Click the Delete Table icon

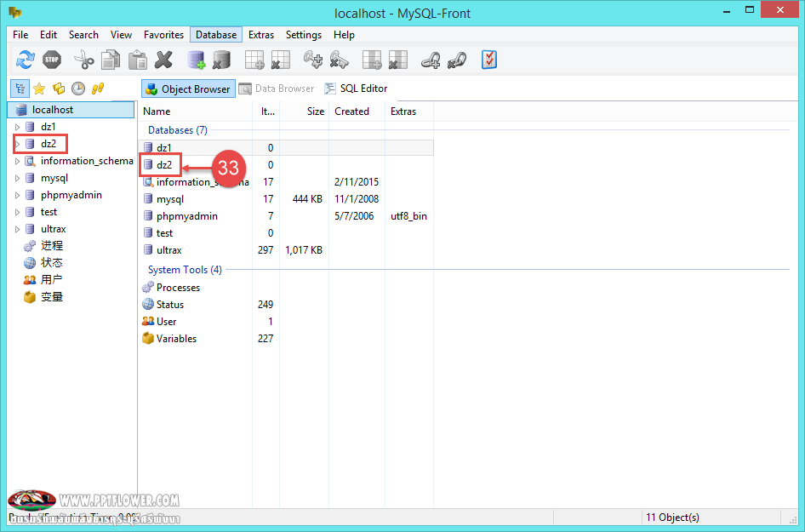pyautogui.click(x=281, y=60)
